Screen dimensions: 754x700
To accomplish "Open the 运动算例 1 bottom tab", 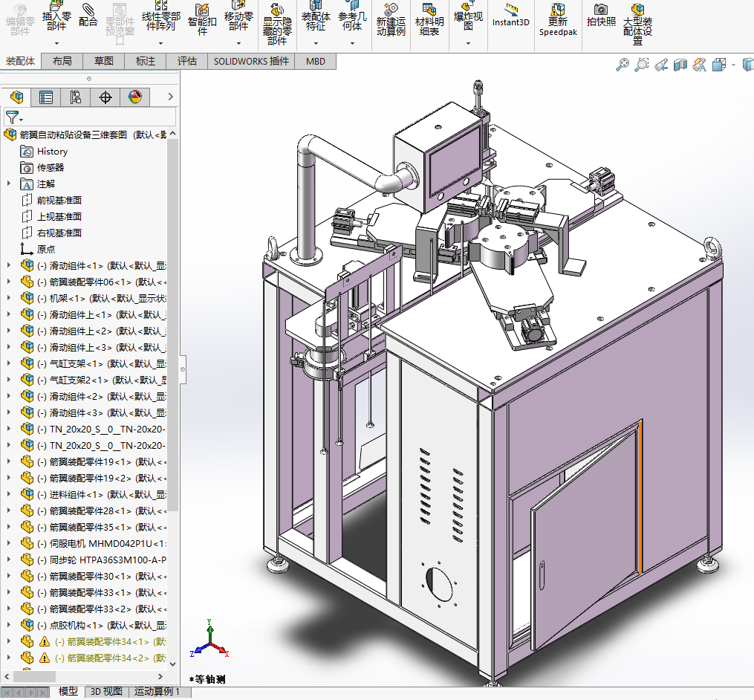I will [x=157, y=692].
